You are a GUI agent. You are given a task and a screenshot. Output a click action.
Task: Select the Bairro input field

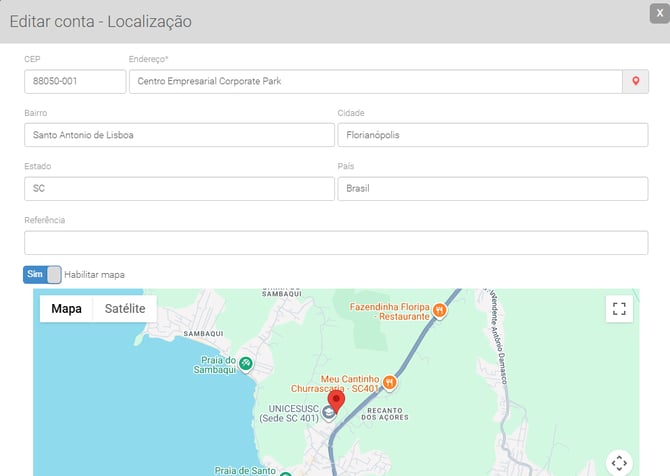click(179, 135)
